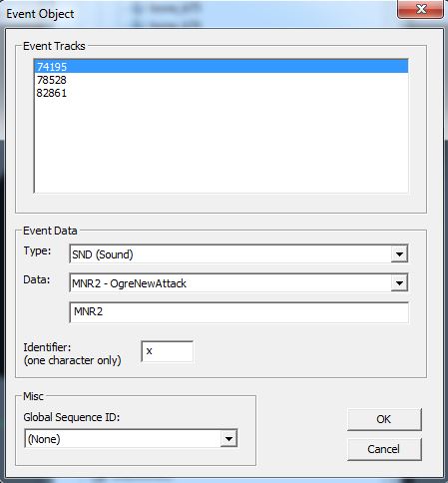Confirm with the OK button
The width and height of the screenshot is (448, 483).
pyautogui.click(x=384, y=419)
